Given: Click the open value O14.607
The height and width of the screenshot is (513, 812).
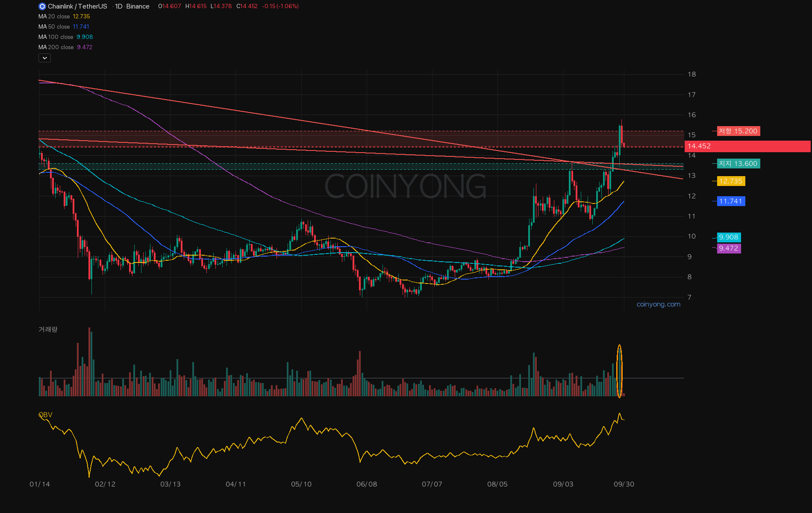Looking at the screenshot, I should (170, 6).
